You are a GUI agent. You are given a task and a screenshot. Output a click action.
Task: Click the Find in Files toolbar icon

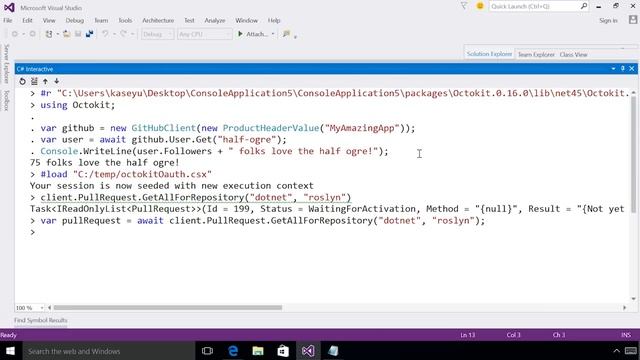pyautogui.click(x=286, y=34)
